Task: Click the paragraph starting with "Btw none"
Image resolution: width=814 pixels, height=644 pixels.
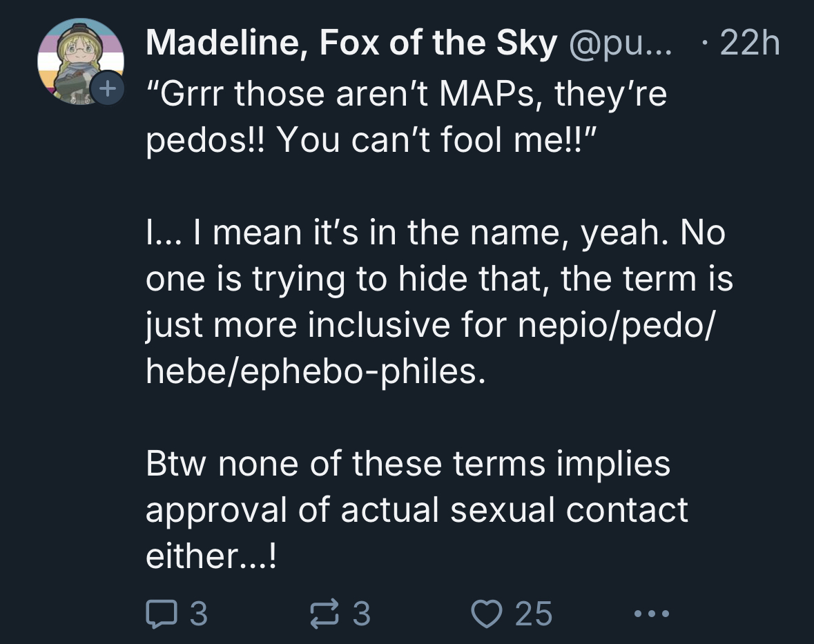Action: point(416,509)
